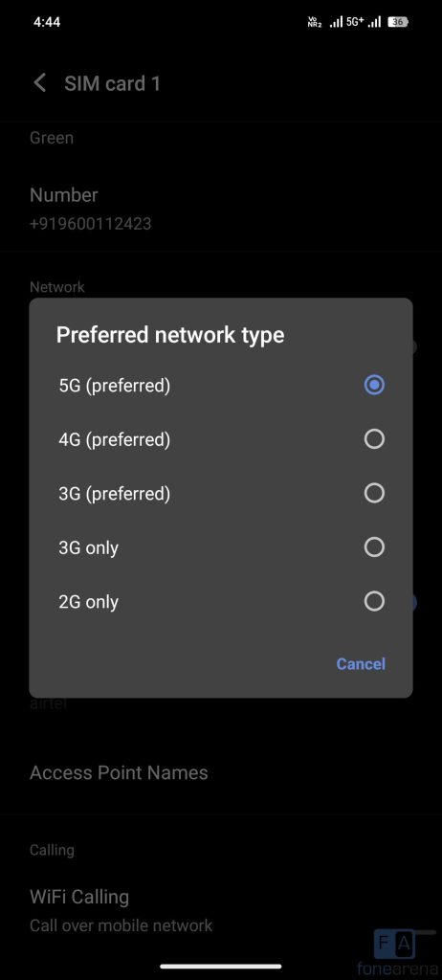Select the 5G (preferred) radio button
442x980 pixels.
click(x=374, y=385)
